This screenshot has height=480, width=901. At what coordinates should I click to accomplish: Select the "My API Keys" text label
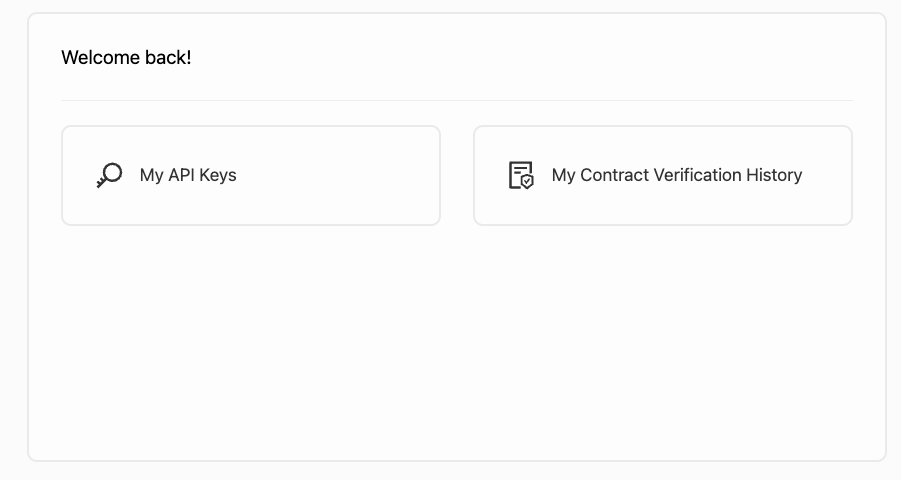click(188, 175)
